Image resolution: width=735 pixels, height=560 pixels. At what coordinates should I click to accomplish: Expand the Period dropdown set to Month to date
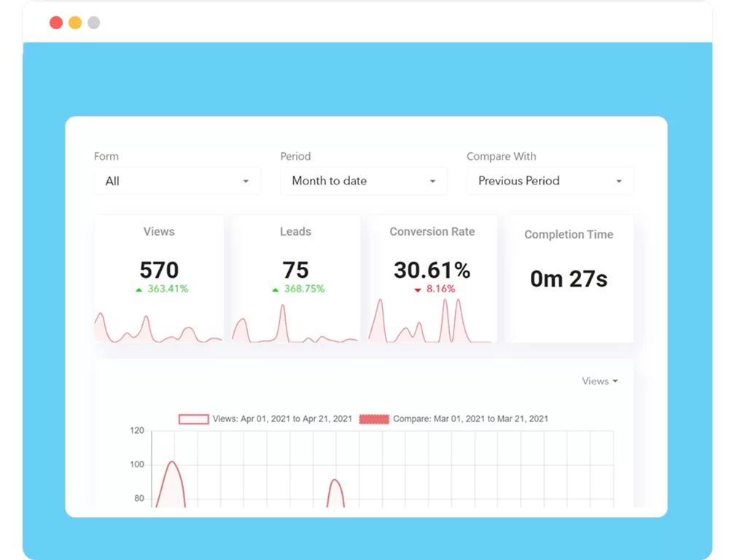coord(363,181)
